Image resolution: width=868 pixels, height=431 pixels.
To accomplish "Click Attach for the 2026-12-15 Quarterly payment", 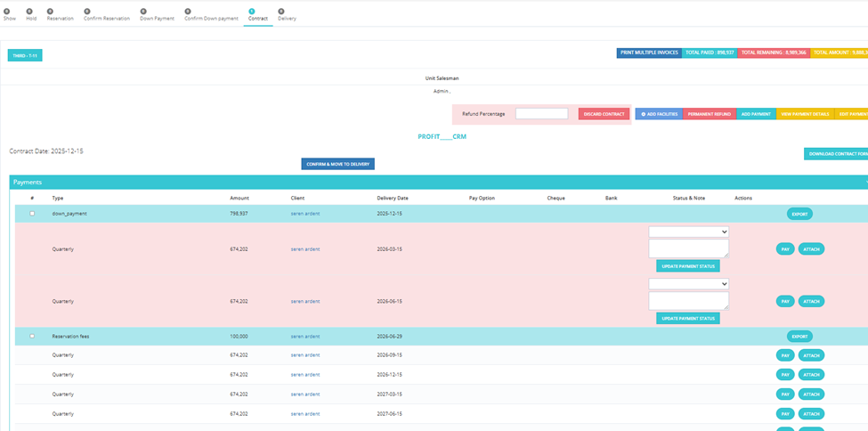I will point(811,375).
